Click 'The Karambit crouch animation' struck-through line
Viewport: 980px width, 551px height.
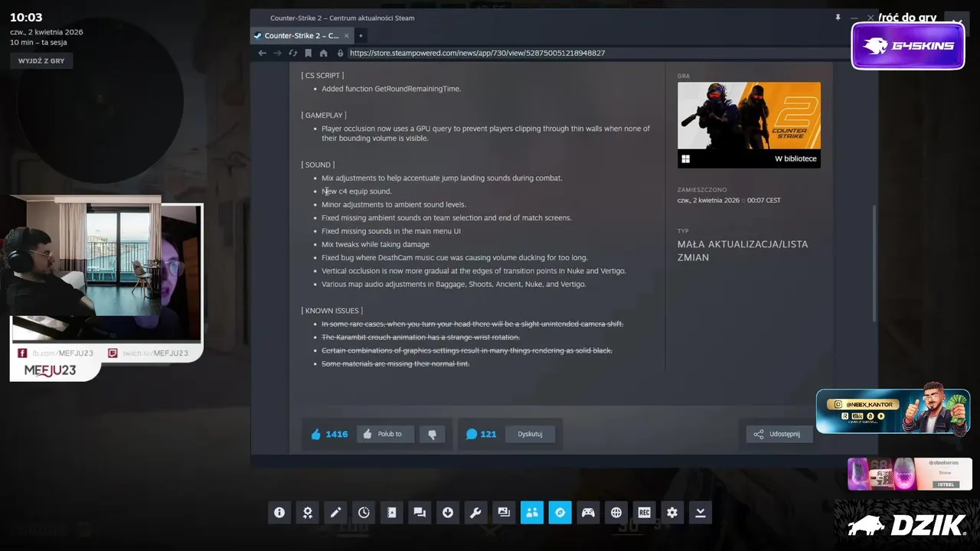[420, 337]
